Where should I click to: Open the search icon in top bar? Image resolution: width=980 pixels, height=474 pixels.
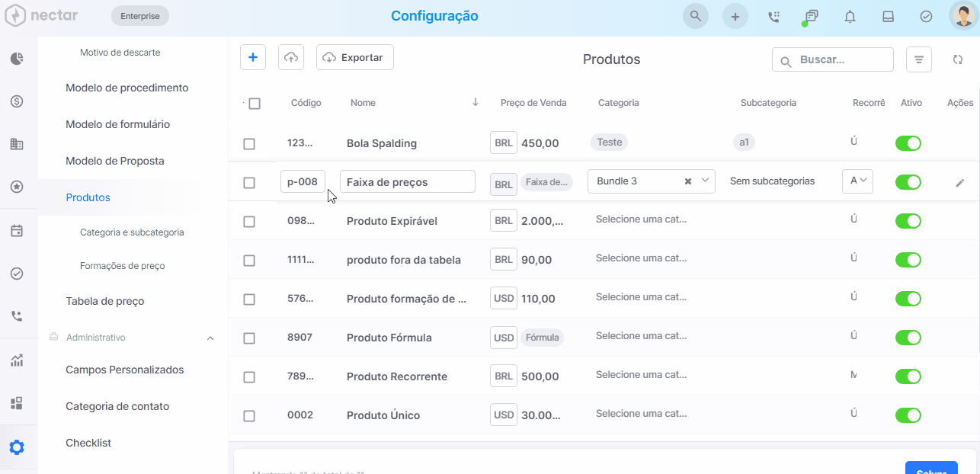click(695, 16)
